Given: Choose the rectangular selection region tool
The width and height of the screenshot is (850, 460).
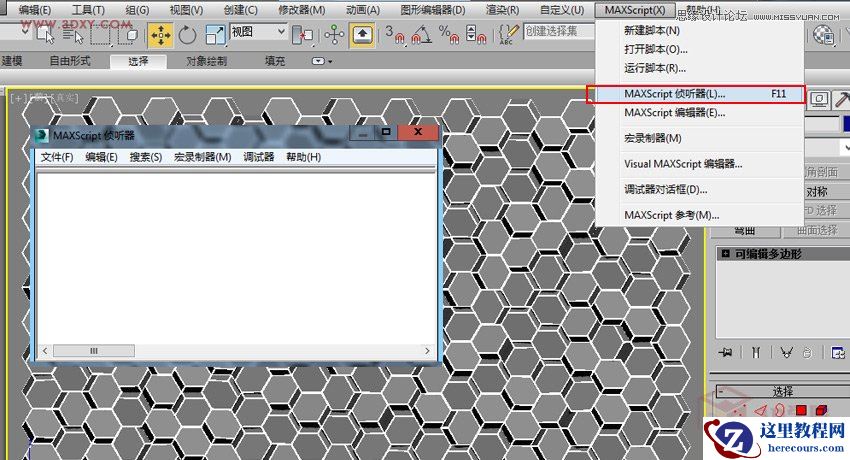Looking at the screenshot, I should (x=100, y=35).
